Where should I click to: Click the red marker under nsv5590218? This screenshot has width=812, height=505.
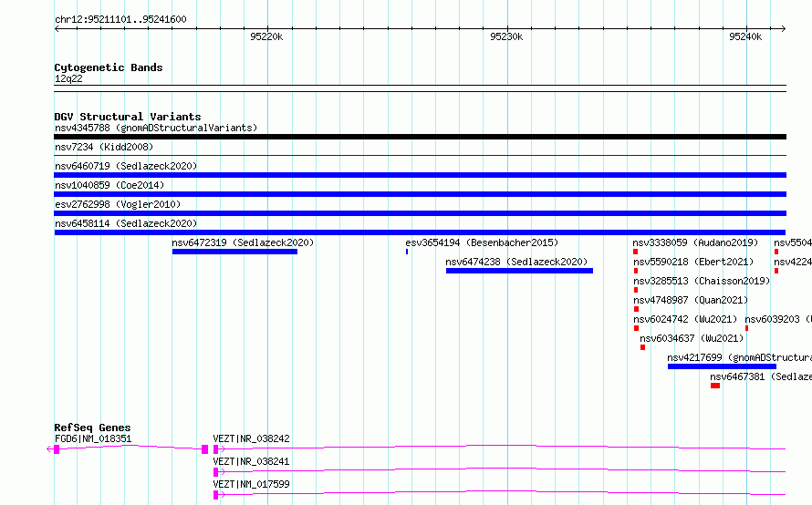[x=636, y=271]
